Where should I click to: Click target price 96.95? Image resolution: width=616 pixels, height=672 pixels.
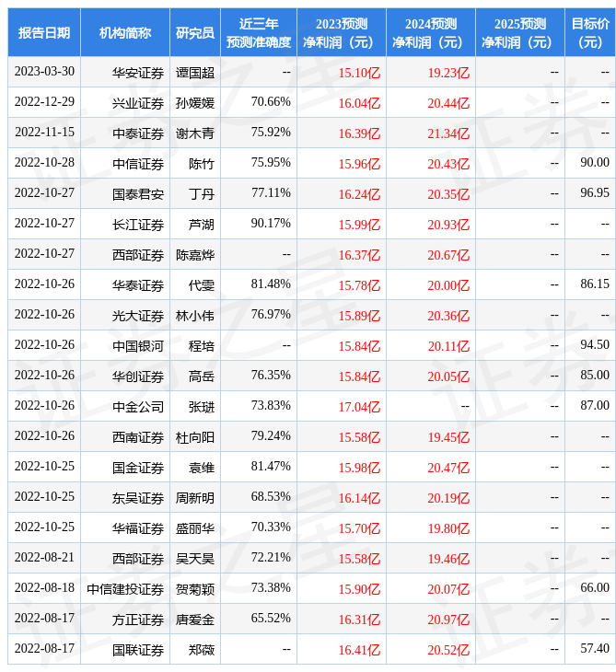[595, 193]
